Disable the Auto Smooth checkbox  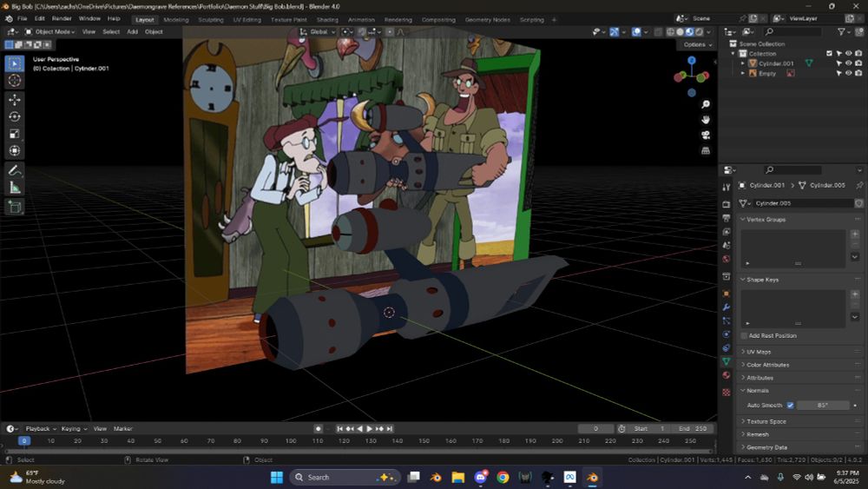tap(790, 406)
